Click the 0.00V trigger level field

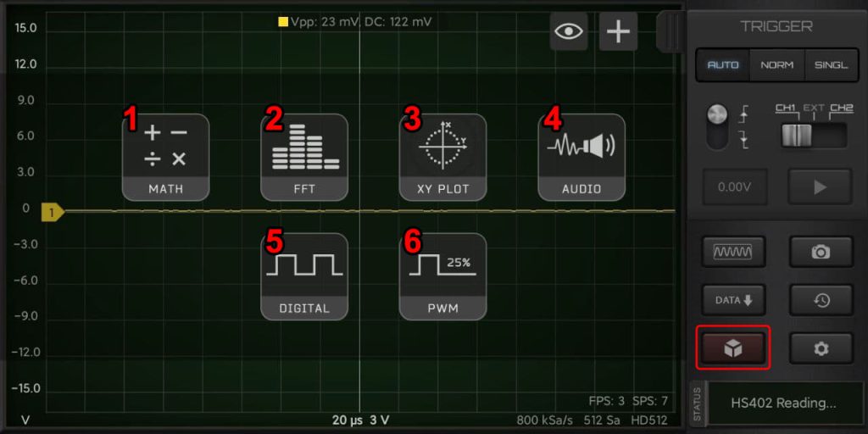point(733,187)
